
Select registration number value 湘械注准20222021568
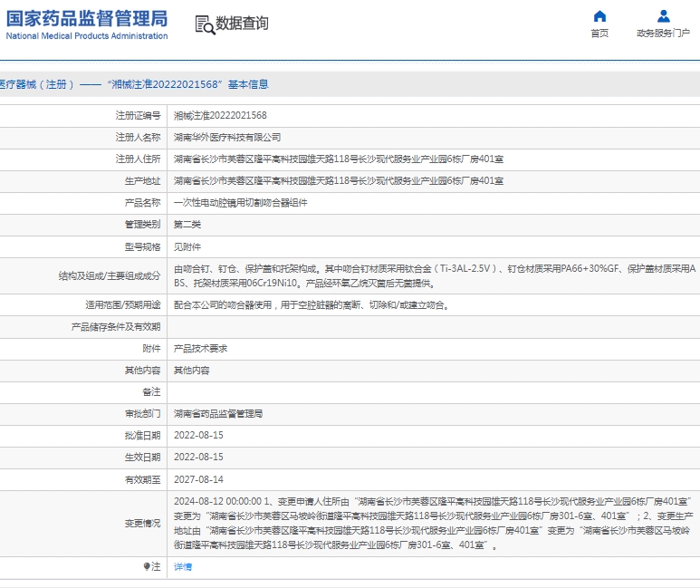click(220, 115)
